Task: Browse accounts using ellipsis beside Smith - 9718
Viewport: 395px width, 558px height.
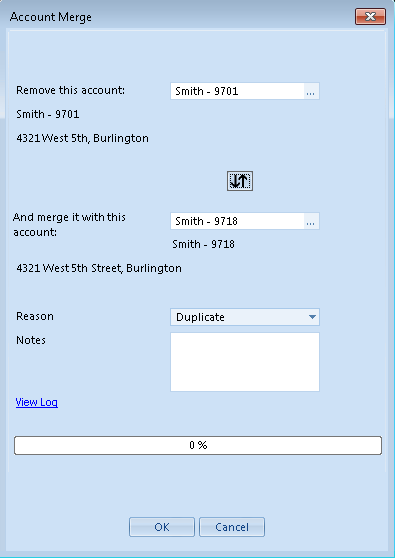Action: [310, 221]
